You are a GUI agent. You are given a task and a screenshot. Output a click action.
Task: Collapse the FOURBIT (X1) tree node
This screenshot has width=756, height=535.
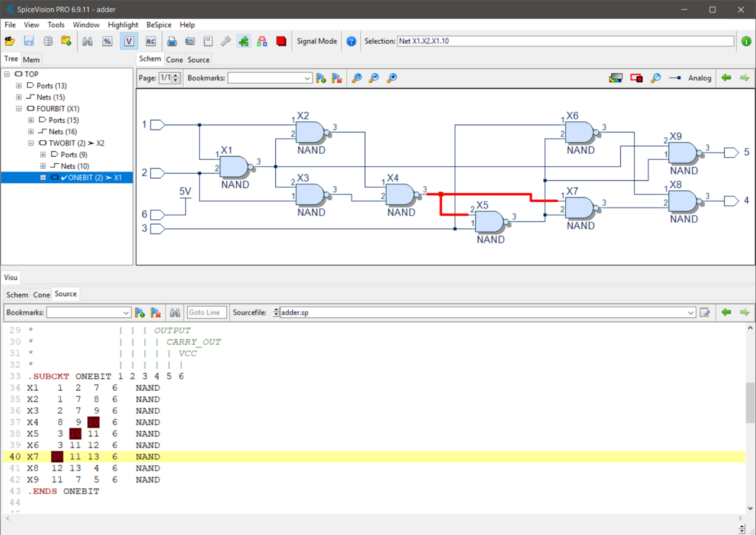pyautogui.click(x=19, y=109)
